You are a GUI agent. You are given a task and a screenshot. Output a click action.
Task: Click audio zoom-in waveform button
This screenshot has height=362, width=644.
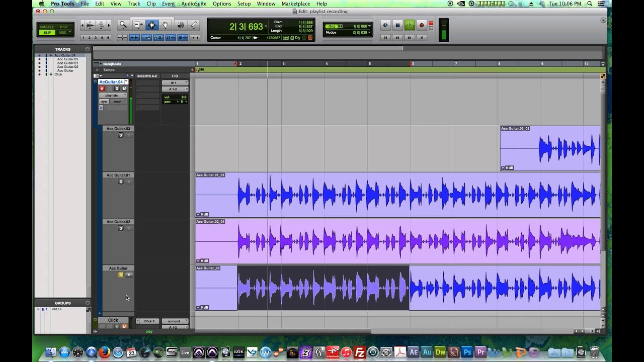coord(90,25)
